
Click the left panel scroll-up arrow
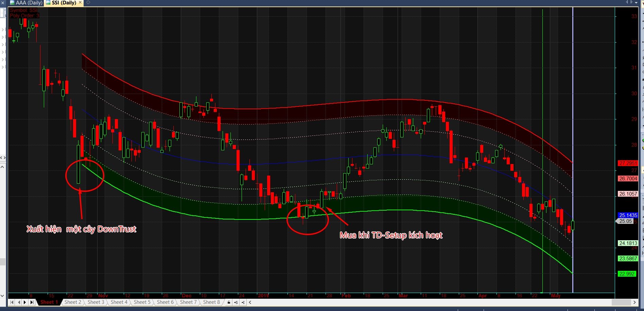click(2, 167)
